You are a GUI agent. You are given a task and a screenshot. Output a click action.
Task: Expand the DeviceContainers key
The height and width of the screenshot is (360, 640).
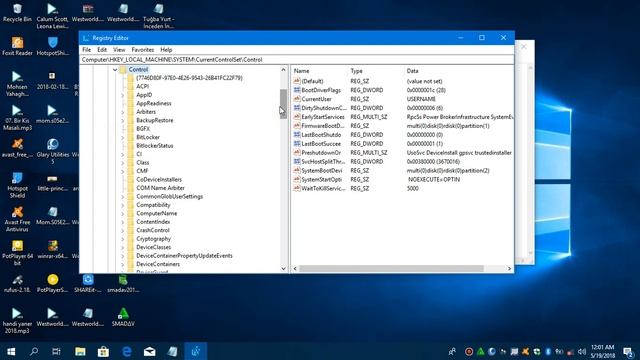tap(122, 264)
